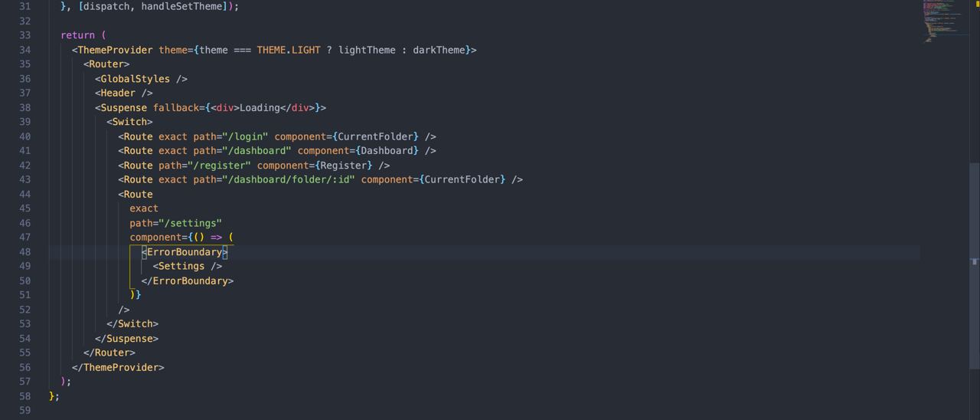Image resolution: width=980 pixels, height=420 pixels.
Task: Click the "component" attribute on line 47
Action: pos(155,238)
